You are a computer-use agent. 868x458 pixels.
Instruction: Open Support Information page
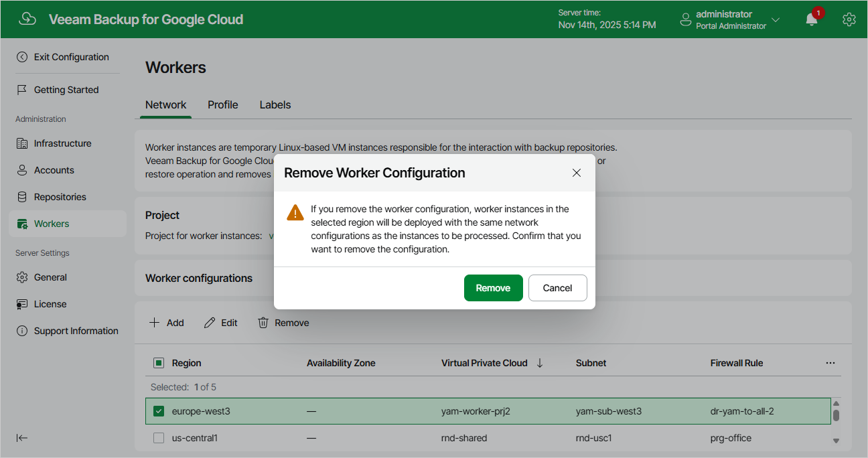tap(76, 331)
